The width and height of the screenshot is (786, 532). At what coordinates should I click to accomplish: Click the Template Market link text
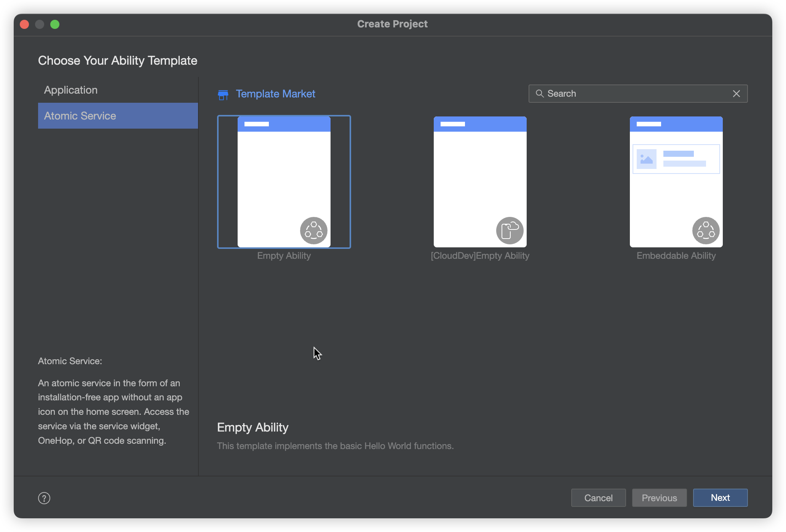(275, 94)
